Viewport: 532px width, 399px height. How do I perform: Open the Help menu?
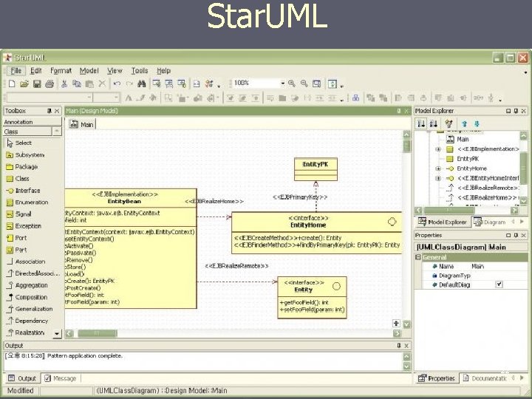[163, 71]
